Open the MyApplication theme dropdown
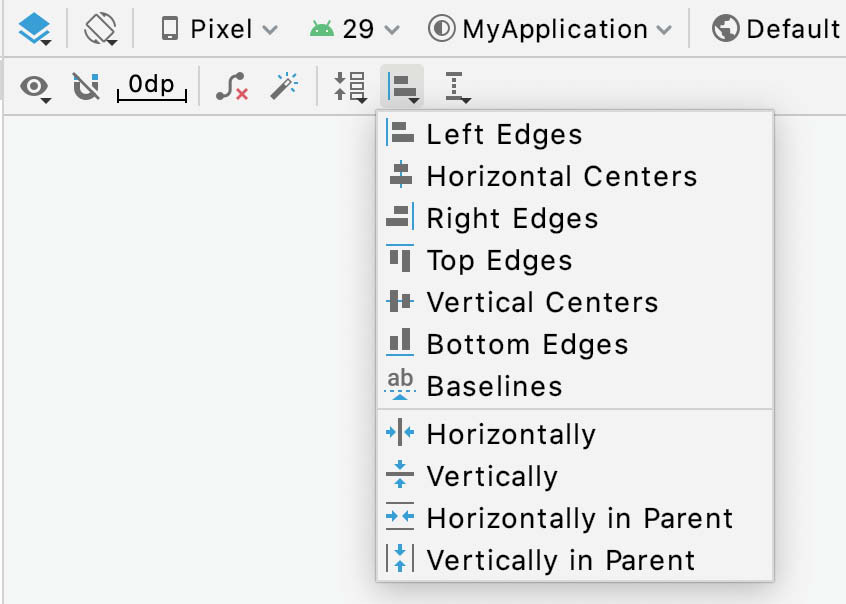The height and width of the screenshot is (604, 846). (x=550, y=29)
